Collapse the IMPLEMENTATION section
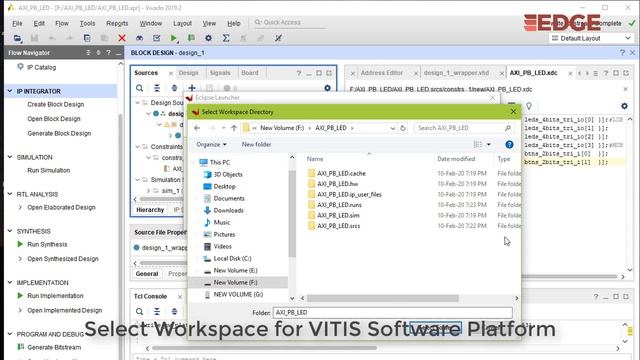The height and width of the screenshot is (360, 640). tap(10, 282)
